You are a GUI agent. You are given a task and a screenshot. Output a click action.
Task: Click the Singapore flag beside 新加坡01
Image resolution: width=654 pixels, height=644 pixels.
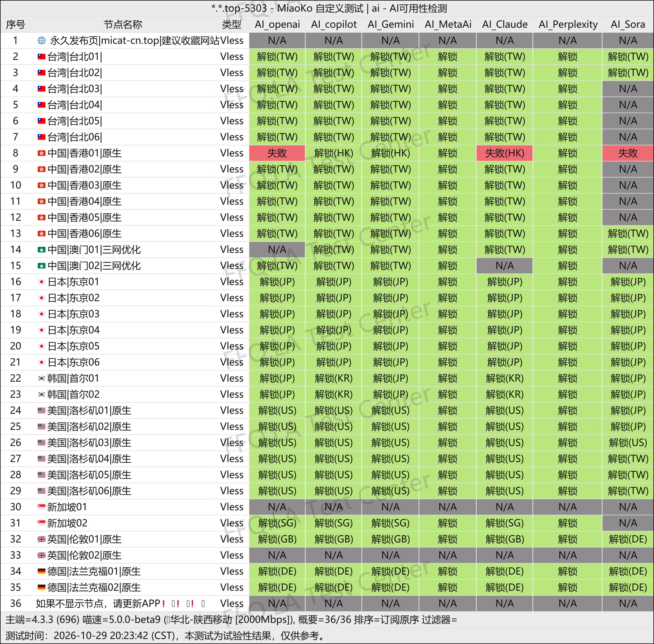pyautogui.click(x=41, y=507)
